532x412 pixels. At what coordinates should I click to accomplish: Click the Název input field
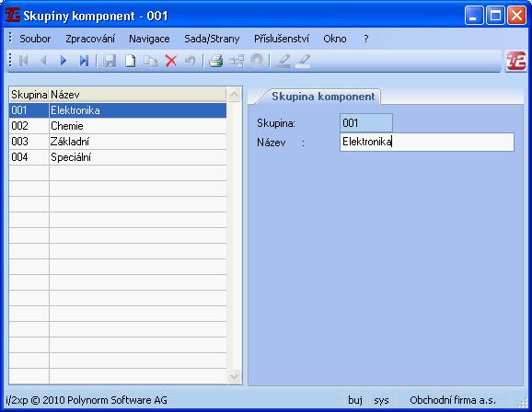pyautogui.click(x=427, y=142)
